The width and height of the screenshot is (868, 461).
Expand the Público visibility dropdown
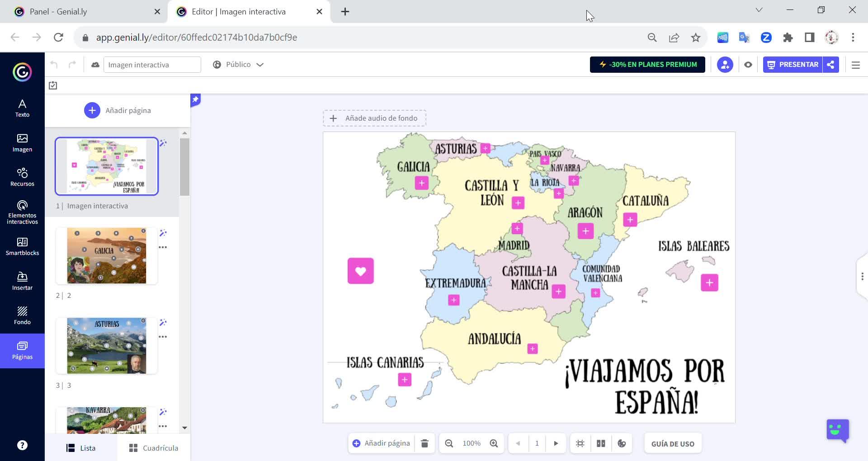[238, 65]
